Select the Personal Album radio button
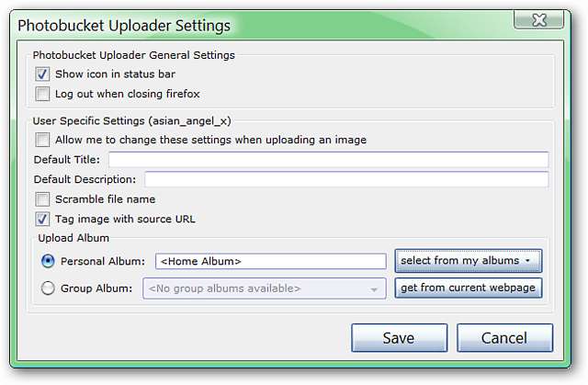Image resolution: width=588 pixels, height=385 pixels. click(x=48, y=261)
